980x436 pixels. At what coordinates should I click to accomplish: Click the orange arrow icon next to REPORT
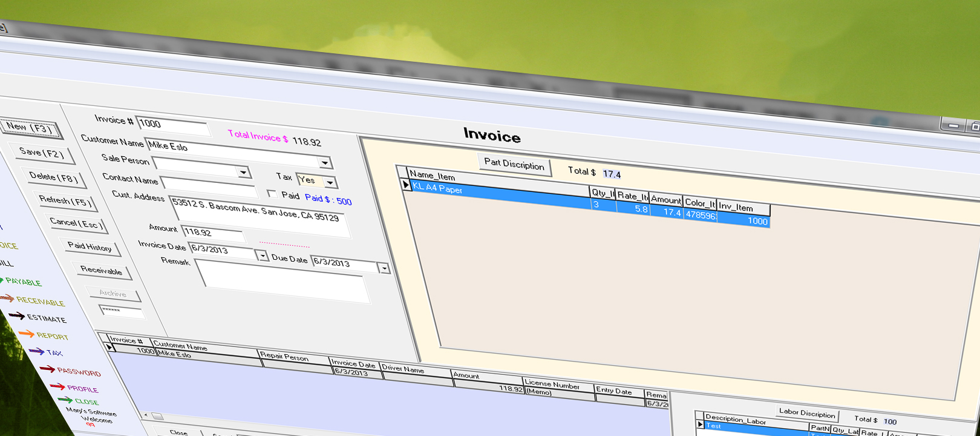tap(27, 333)
